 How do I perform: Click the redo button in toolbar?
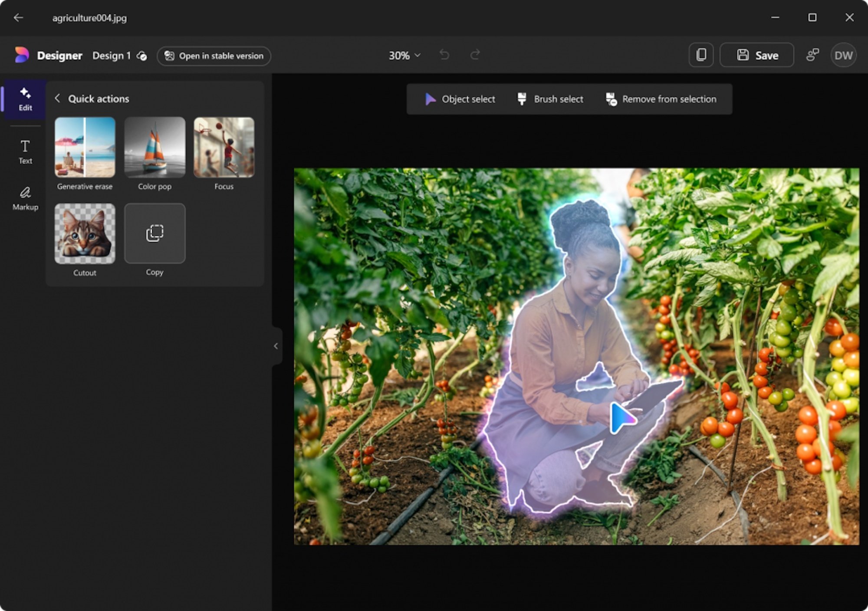[475, 56]
